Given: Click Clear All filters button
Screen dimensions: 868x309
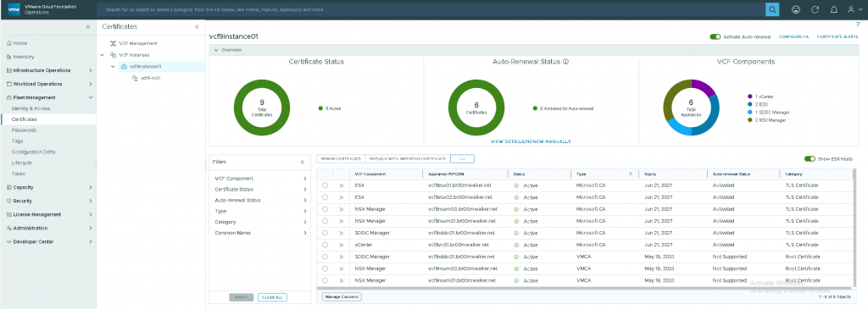Looking at the screenshot, I should coord(272,297).
